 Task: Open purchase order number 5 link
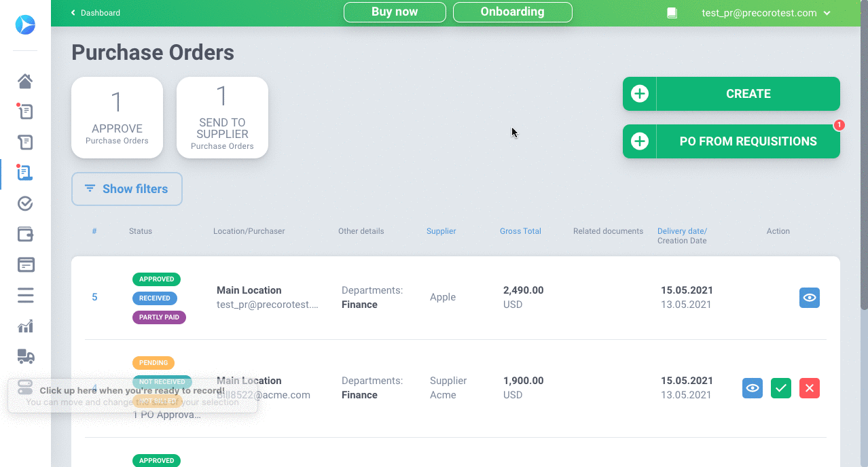94,297
